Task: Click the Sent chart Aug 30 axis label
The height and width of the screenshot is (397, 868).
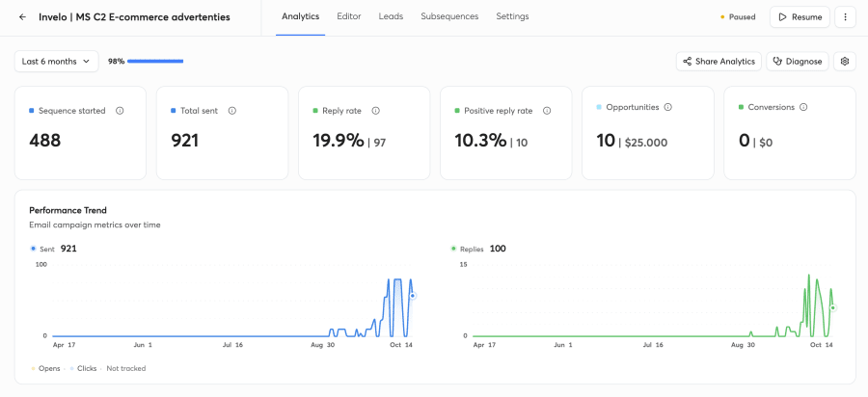Action: point(322,344)
